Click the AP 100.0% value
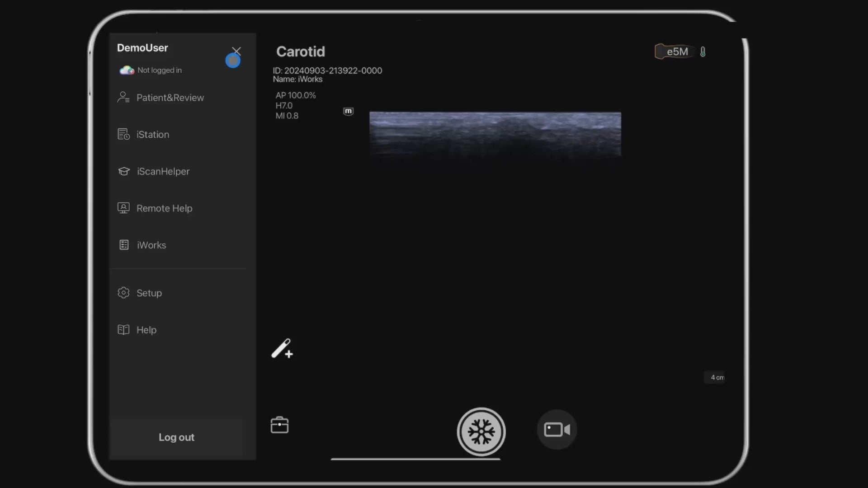 point(296,95)
